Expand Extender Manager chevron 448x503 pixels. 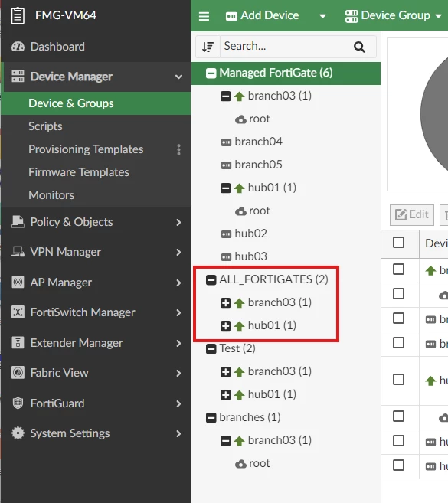pyautogui.click(x=178, y=343)
